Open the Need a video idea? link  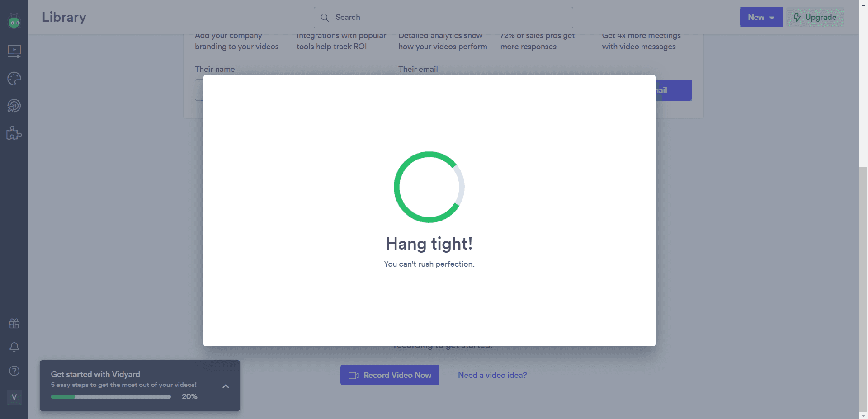coord(492,375)
